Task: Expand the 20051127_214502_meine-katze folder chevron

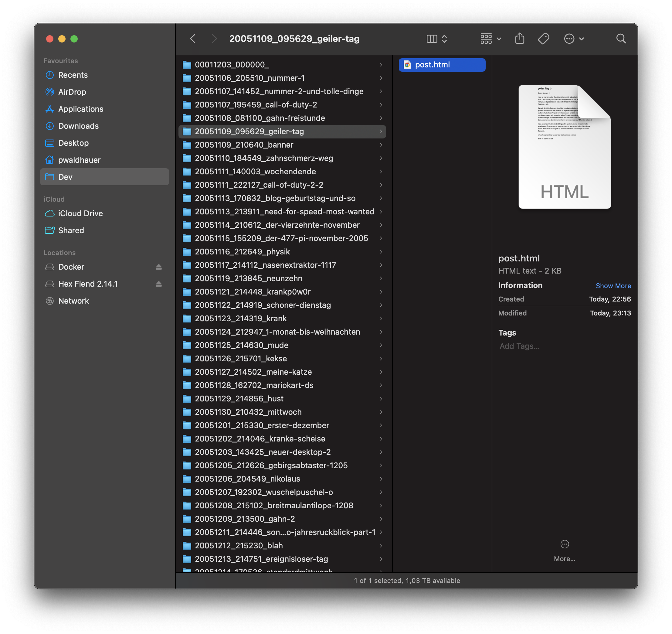Action: 381,372
